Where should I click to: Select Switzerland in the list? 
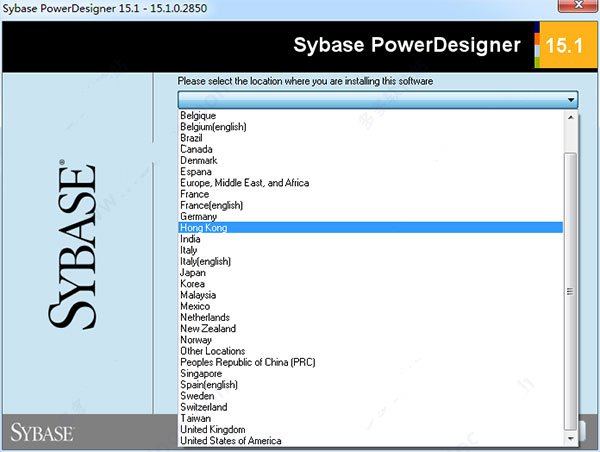[370, 407]
